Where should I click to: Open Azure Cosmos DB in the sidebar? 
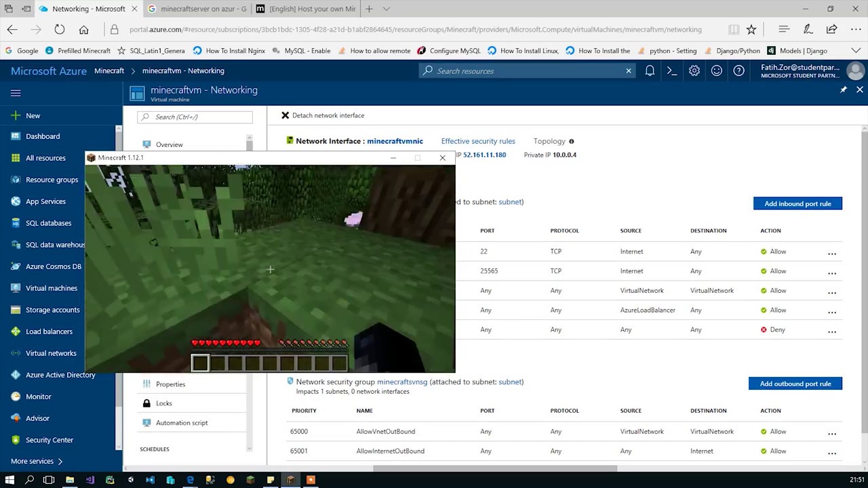coord(53,266)
